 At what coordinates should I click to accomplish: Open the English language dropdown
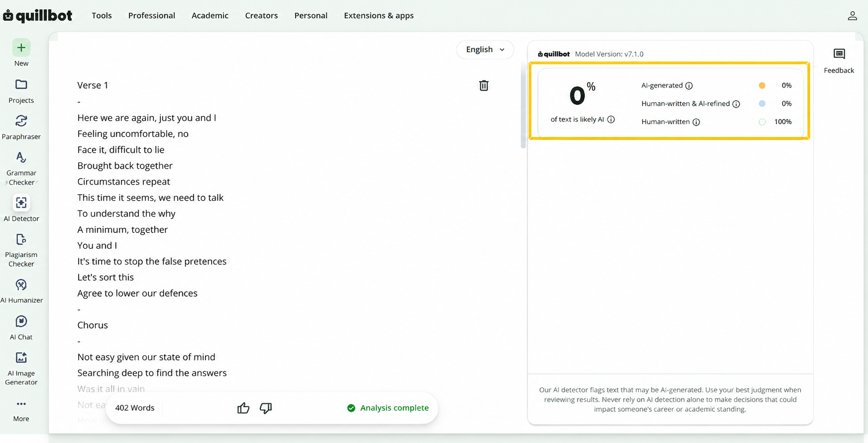click(485, 49)
